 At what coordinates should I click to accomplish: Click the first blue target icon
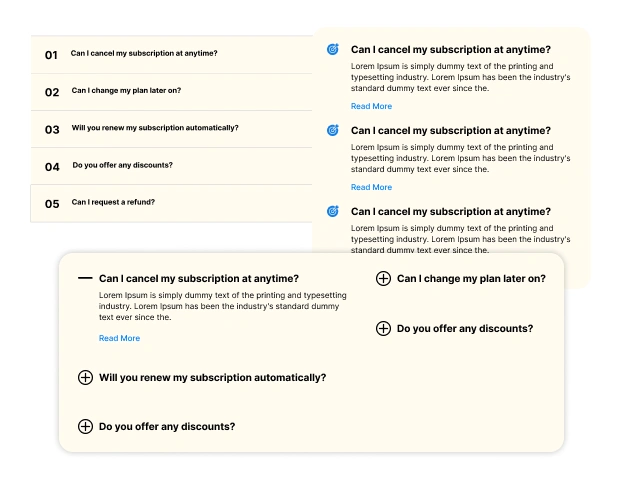click(333, 48)
